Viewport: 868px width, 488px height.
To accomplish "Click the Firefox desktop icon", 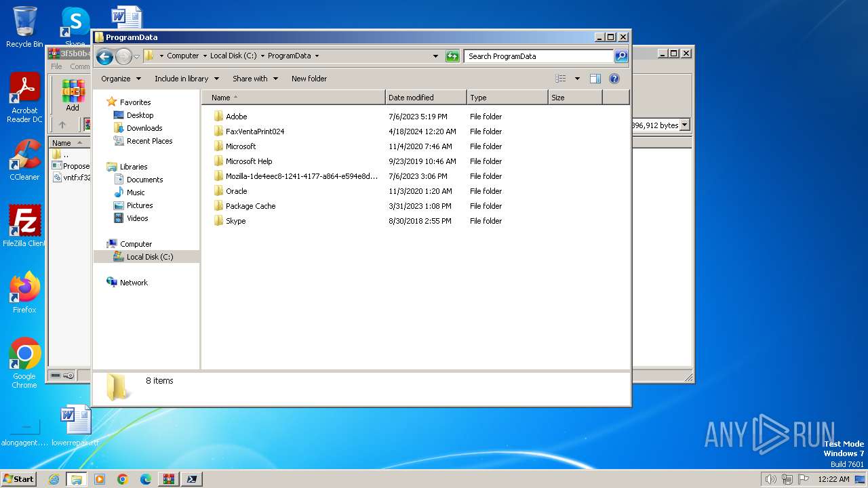I will [24, 293].
